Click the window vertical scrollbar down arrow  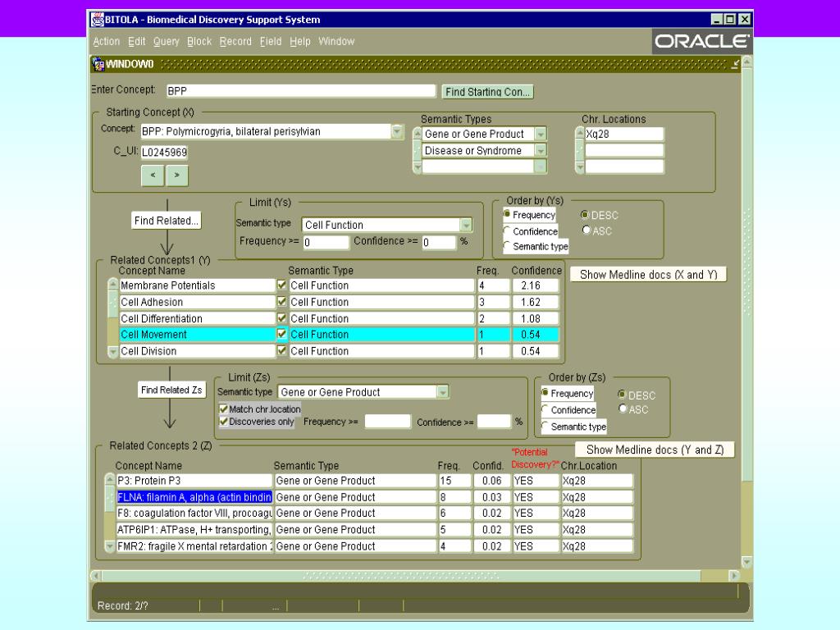pos(746,562)
